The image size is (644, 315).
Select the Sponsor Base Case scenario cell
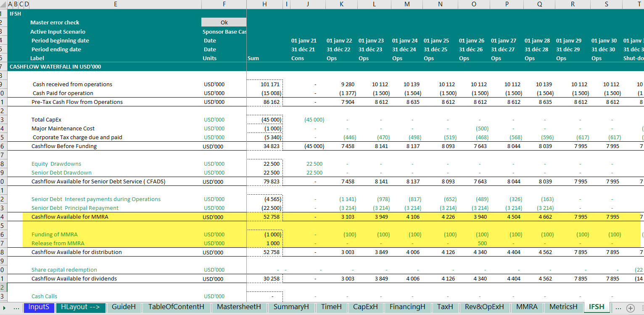click(224, 32)
